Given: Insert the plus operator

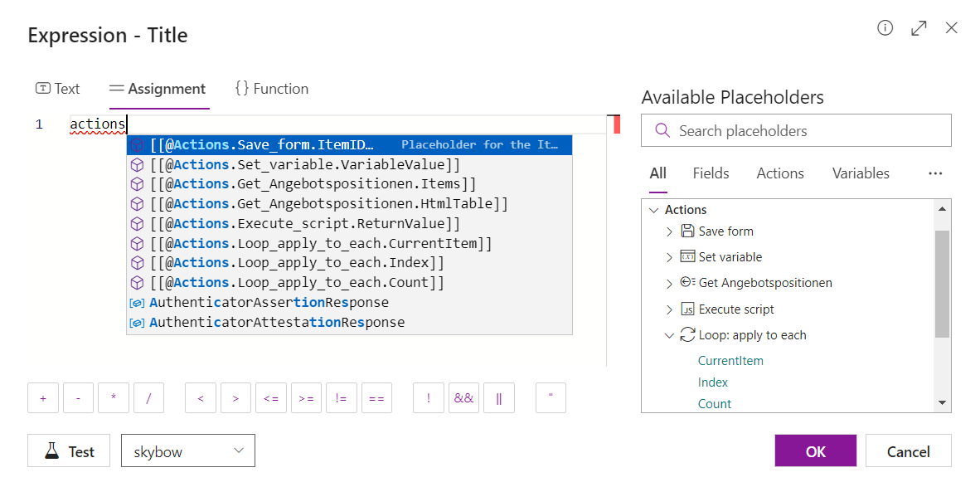Looking at the screenshot, I should tap(43, 398).
